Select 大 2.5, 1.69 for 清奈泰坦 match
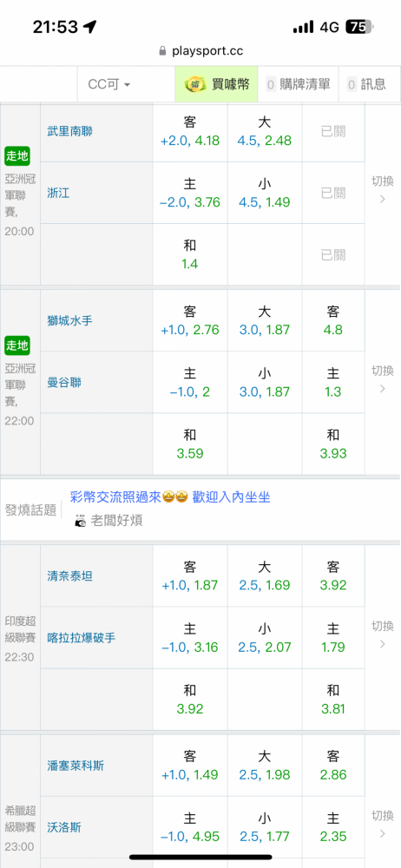 [265, 576]
